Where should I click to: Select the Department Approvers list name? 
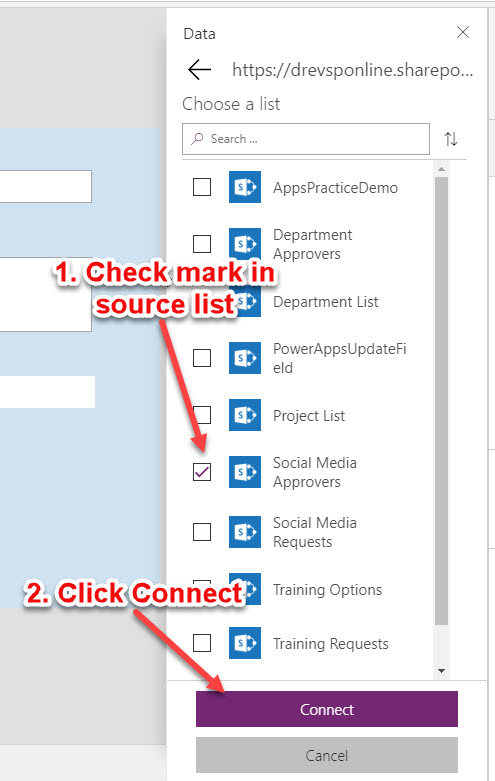click(x=313, y=244)
